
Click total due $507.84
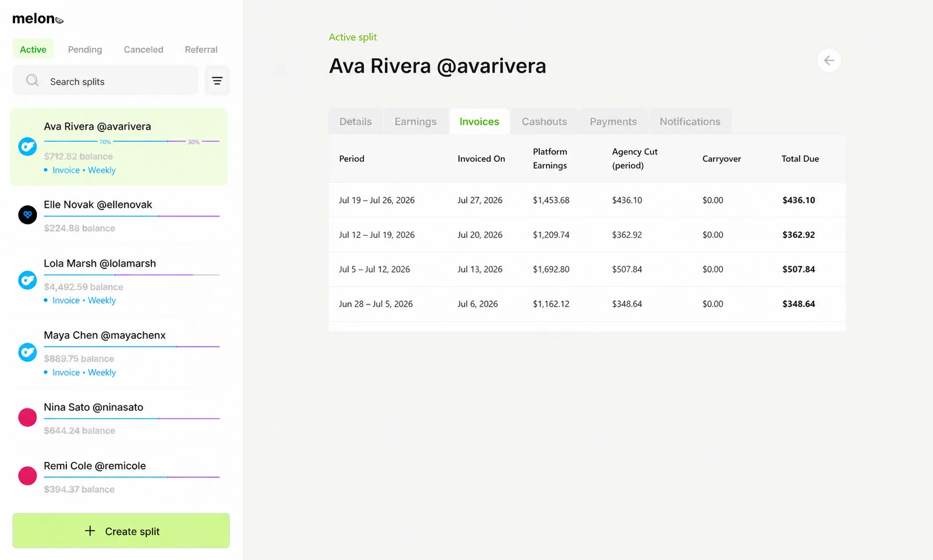pyautogui.click(x=799, y=269)
